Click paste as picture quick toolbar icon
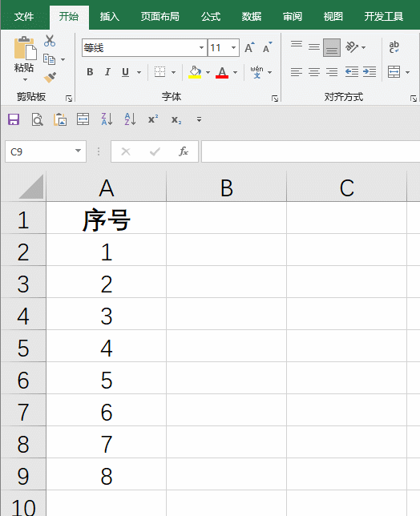This screenshot has width=420, height=516. coord(60,119)
